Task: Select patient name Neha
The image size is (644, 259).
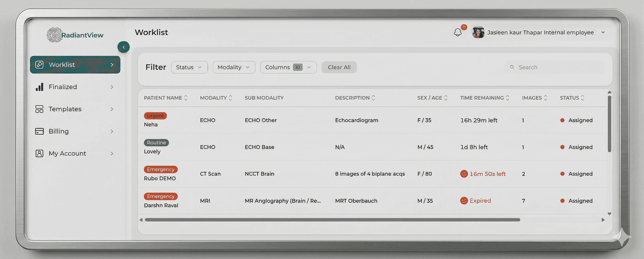Action: coord(151,125)
